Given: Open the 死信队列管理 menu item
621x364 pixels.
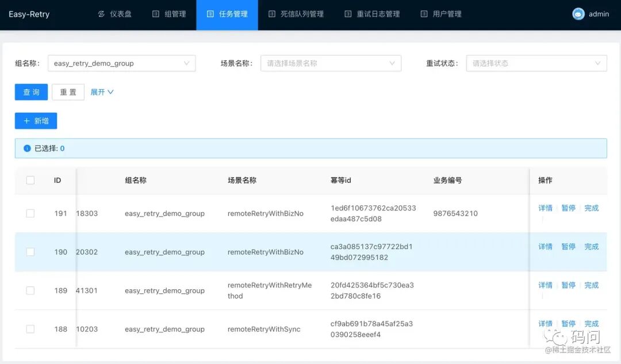Looking at the screenshot, I should (x=296, y=14).
